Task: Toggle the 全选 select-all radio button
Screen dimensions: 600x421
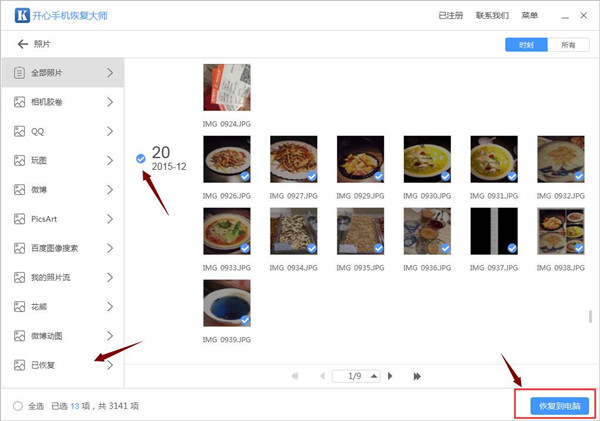Action: pyautogui.click(x=18, y=406)
